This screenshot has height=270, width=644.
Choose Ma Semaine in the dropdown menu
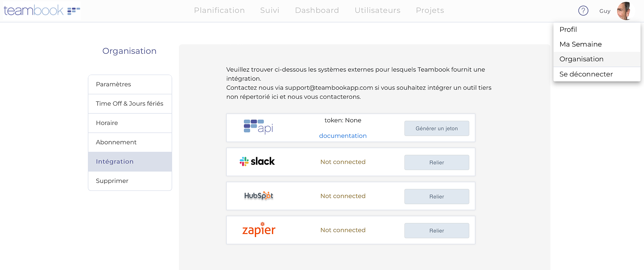pyautogui.click(x=581, y=44)
